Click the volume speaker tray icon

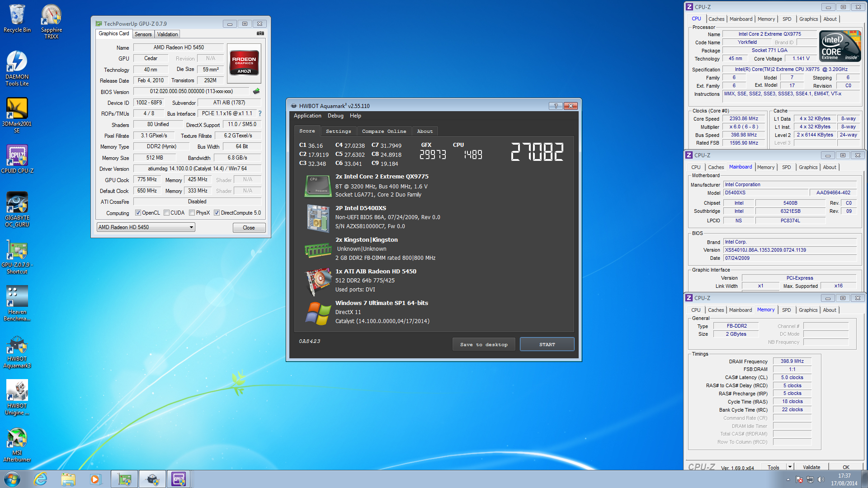[x=821, y=479]
